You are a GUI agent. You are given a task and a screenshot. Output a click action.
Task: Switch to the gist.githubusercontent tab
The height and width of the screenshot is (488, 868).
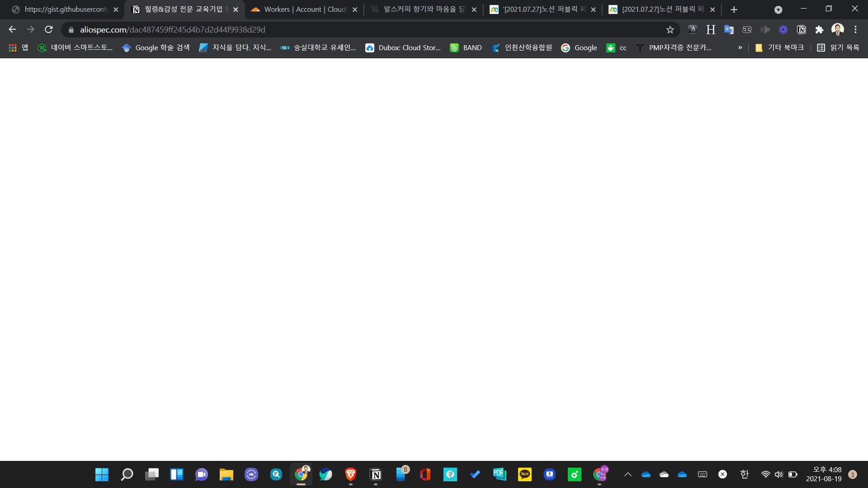(x=66, y=9)
